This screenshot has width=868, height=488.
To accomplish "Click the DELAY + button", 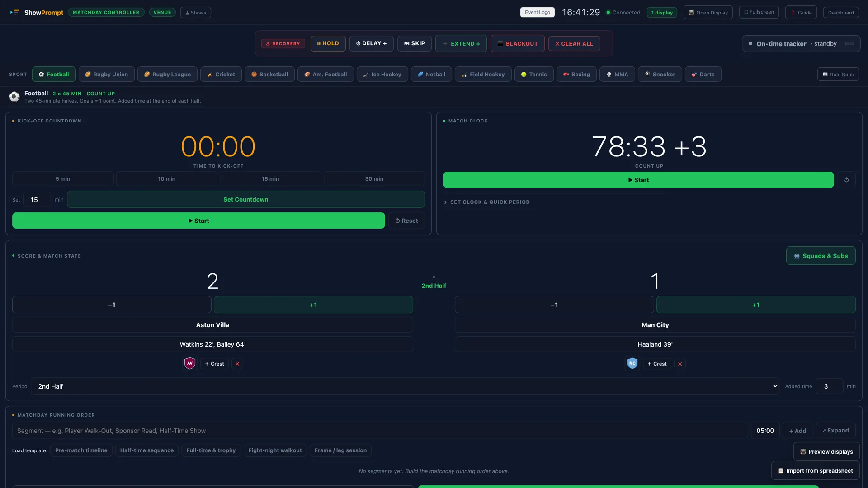I will (372, 43).
